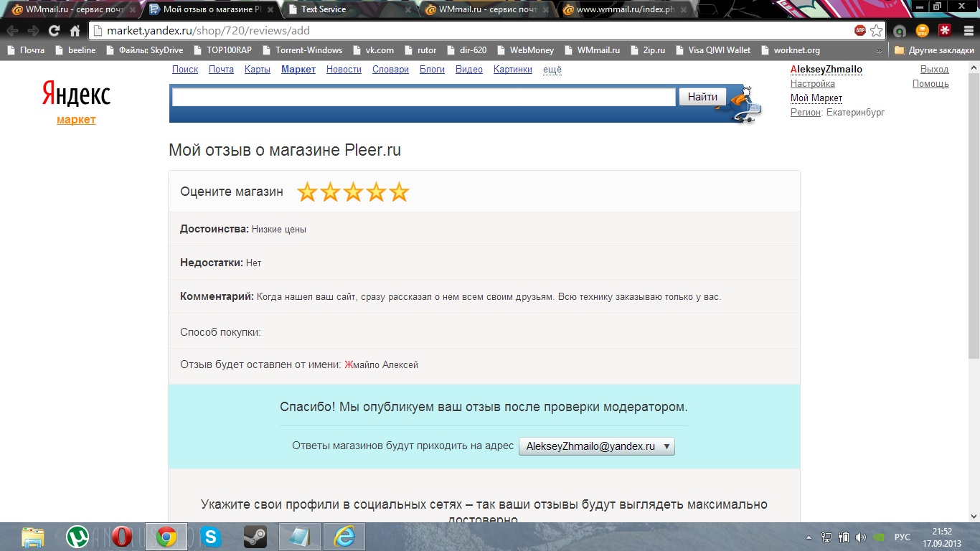
Task: Change region via 'Регион' link
Action: (806, 113)
